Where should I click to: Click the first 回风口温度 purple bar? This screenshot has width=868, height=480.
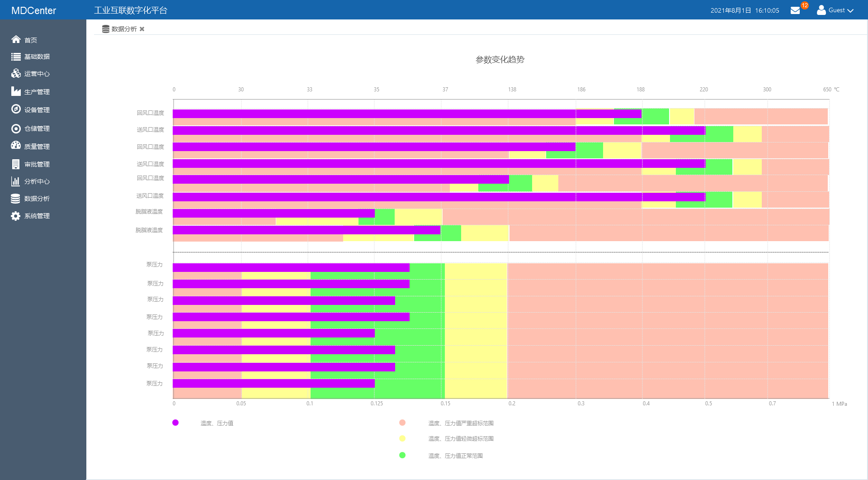[407, 114]
